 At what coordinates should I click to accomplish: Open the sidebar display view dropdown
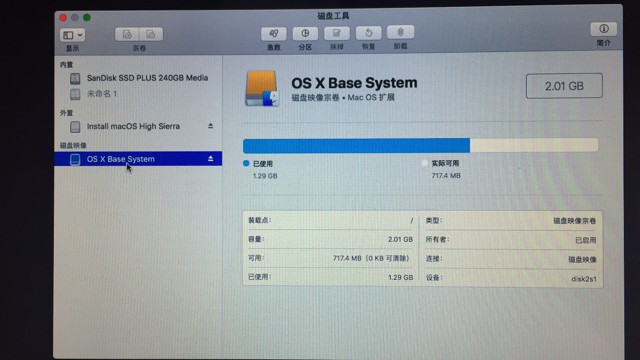(72, 35)
